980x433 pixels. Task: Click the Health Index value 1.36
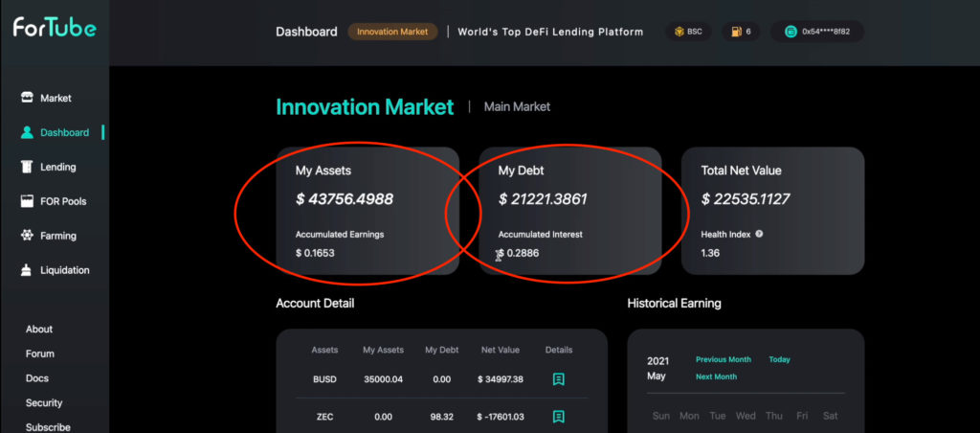tap(710, 253)
